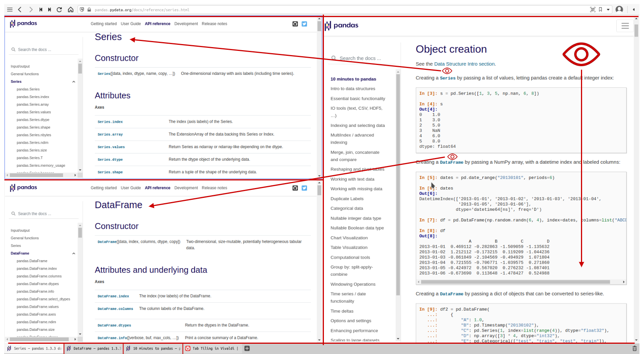The image size is (644, 354).
Task: Go back with the Back arrow
Action: [20, 9]
